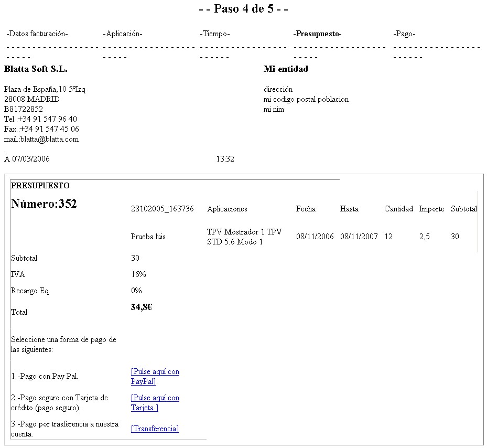Click the Blatta Soft S.L. company name
This screenshot has height=448, width=487.
point(36,69)
